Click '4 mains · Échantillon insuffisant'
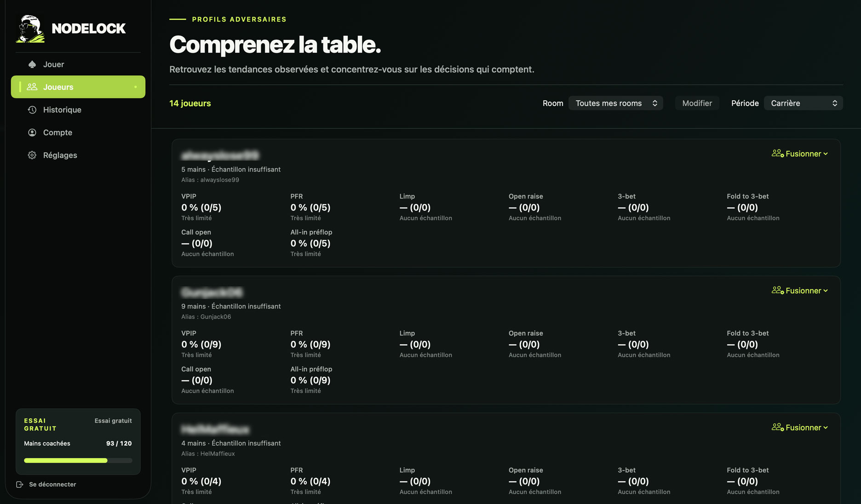 click(231, 443)
